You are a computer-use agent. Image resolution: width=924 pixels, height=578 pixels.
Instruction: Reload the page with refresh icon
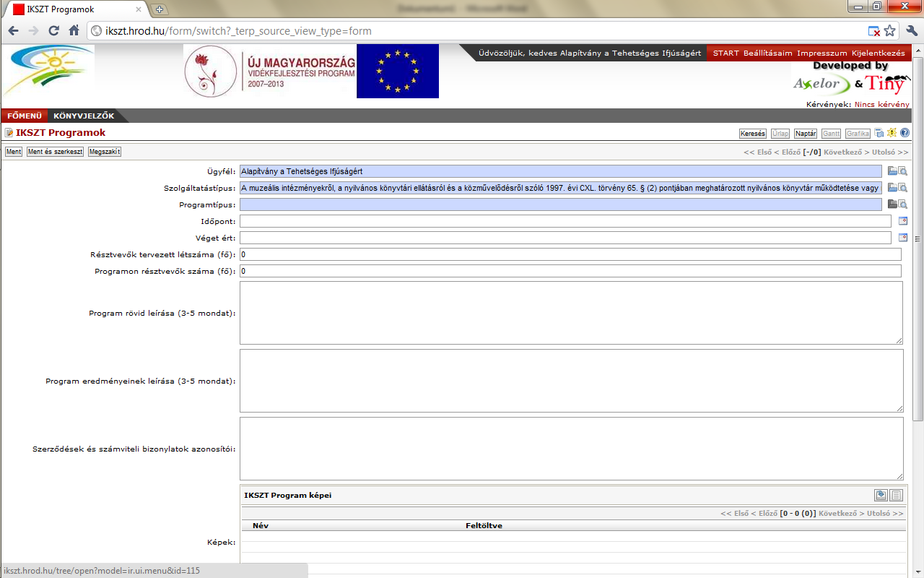click(53, 31)
